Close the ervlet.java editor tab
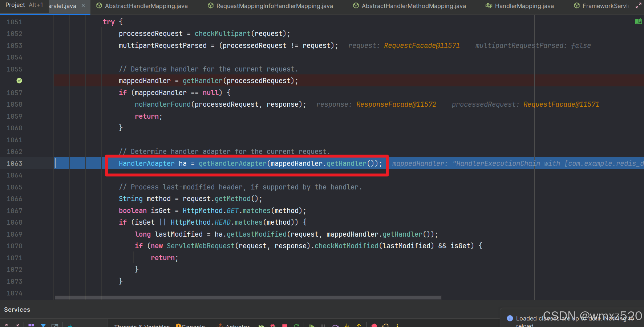The width and height of the screenshot is (644, 327). pyautogui.click(x=83, y=6)
